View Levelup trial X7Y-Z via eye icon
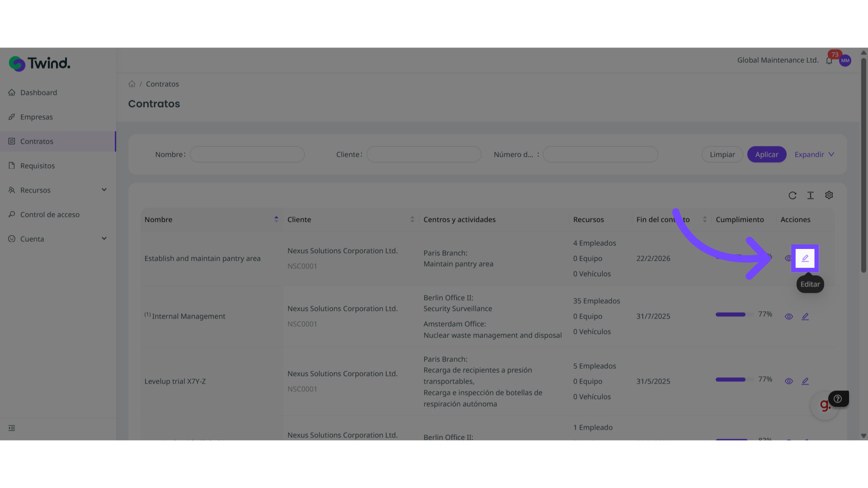Screen dimensions: 868x488 [x=789, y=381]
